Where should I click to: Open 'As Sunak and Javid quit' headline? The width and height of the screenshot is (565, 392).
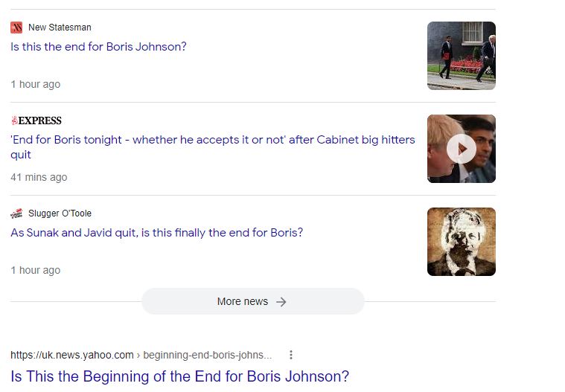click(156, 233)
